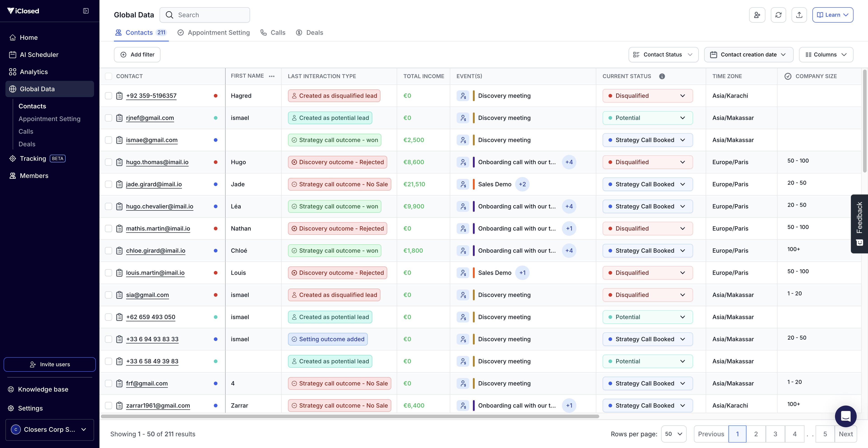This screenshot has width=868, height=448.
Task: Check the box for rjnef@gmail.com
Action: tap(108, 118)
